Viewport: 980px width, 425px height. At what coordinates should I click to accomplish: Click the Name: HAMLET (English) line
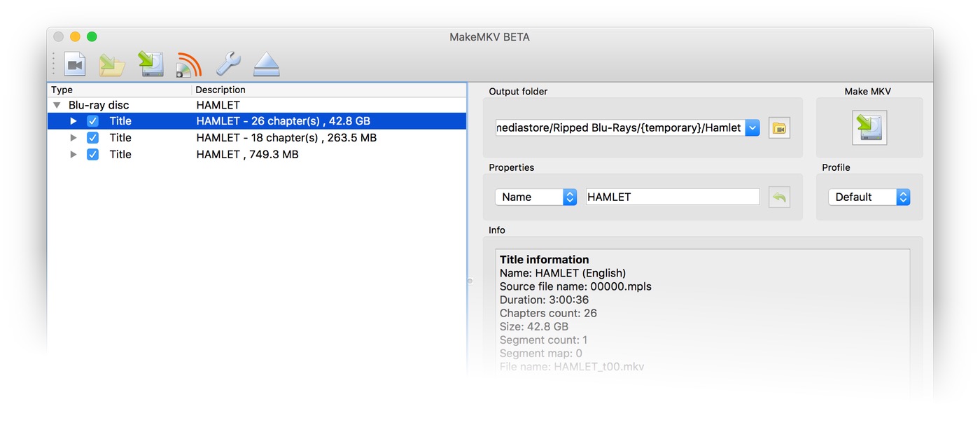563,273
